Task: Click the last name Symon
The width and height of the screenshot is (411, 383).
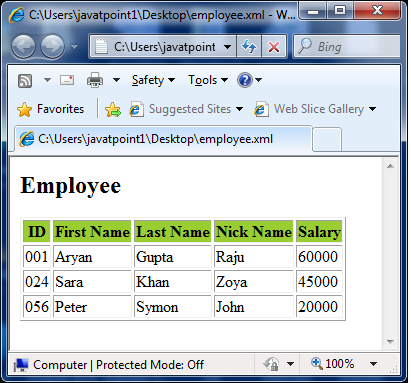Action: tap(157, 307)
